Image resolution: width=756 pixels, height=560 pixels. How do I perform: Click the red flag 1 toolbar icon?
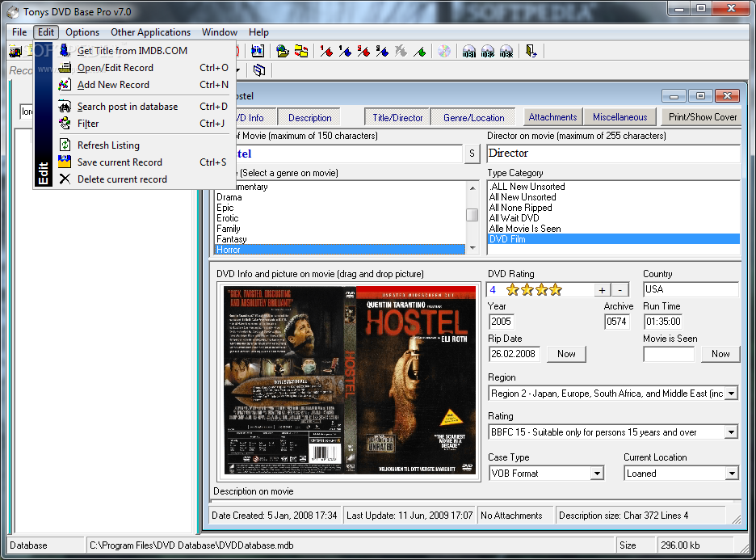[326, 51]
